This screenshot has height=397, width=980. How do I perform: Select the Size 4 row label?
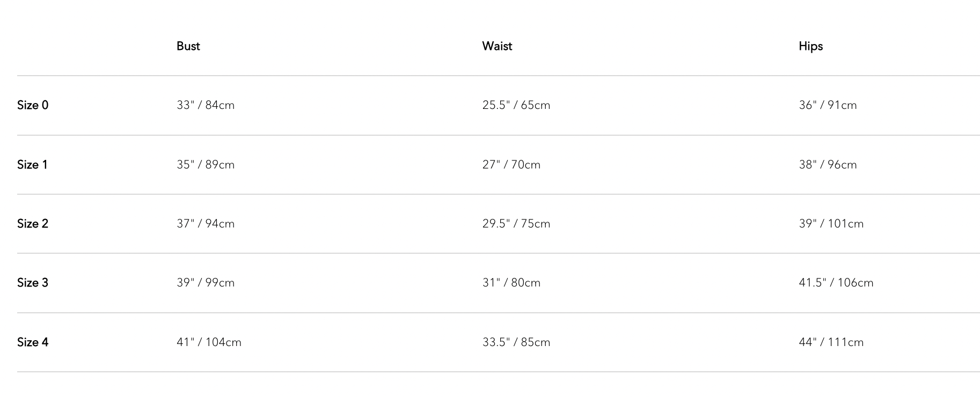(x=33, y=342)
